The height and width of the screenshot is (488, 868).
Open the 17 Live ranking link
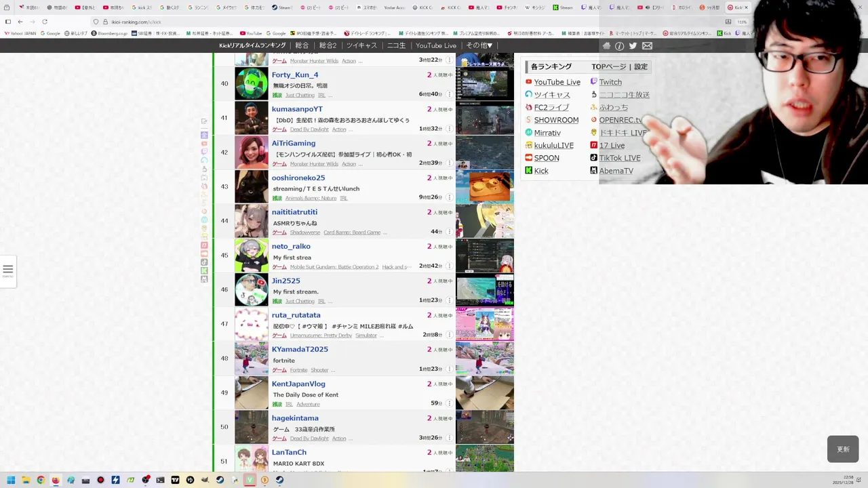point(612,145)
